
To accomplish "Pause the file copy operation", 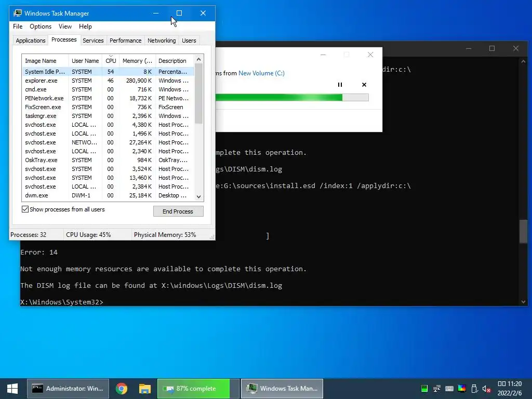I will point(340,85).
